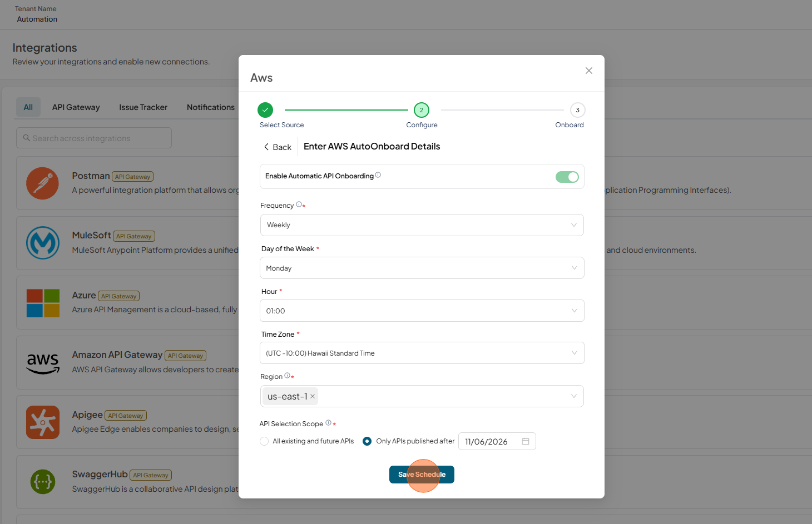Click the search magnifier icon
This screenshot has height=524, width=812.
tap(26, 138)
